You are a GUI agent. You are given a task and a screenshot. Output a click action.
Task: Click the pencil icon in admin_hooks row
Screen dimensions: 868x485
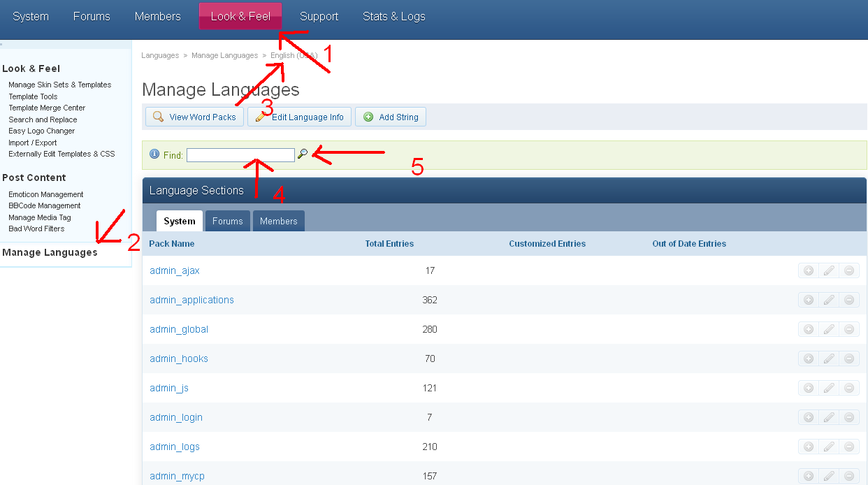[x=829, y=359]
